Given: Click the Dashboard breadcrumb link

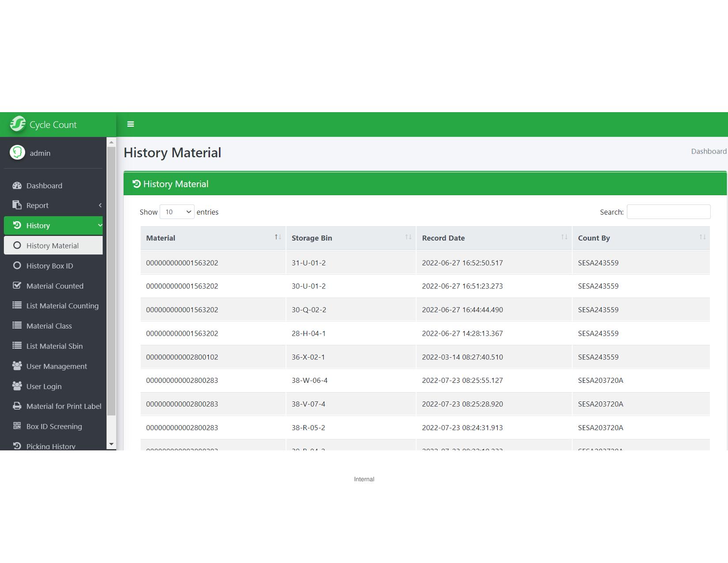Looking at the screenshot, I should tap(708, 151).
